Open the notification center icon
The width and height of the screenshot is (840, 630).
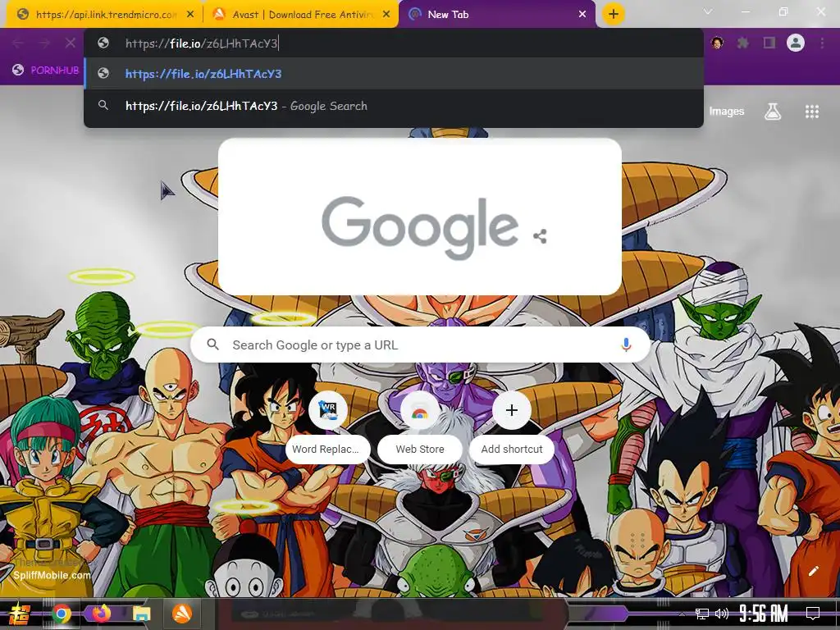[x=813, y=614]
